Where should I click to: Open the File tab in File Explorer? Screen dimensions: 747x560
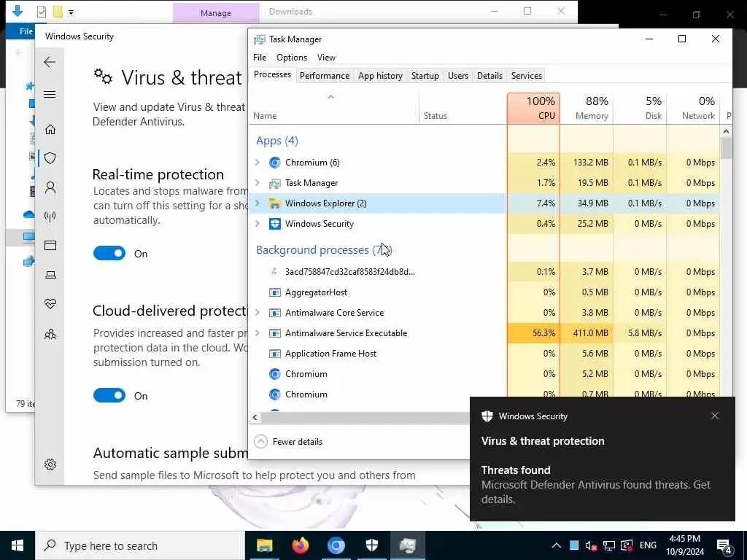coord(26,31)
